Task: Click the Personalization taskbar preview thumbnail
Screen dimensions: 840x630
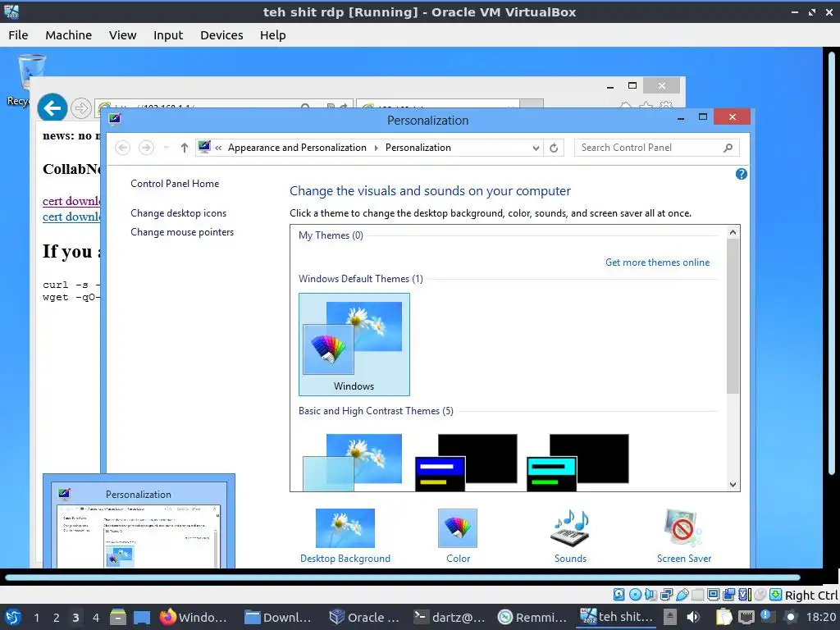Action: pyautogui.click(x=139, y=523)
